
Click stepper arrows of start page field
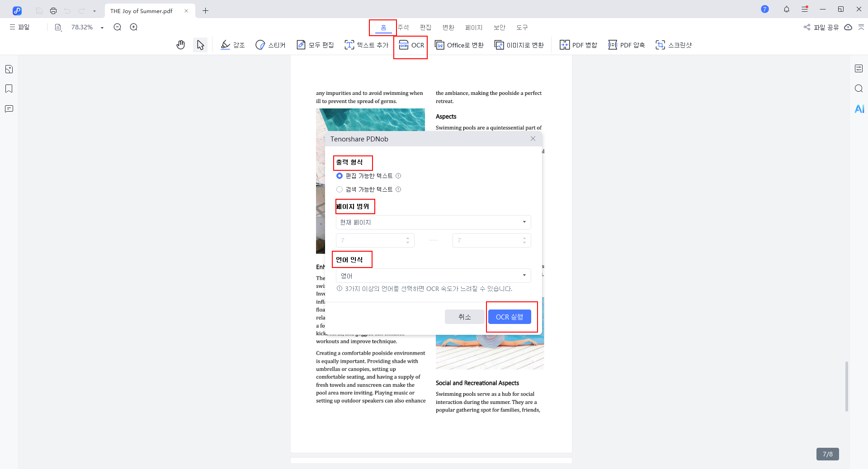[408, 240]
